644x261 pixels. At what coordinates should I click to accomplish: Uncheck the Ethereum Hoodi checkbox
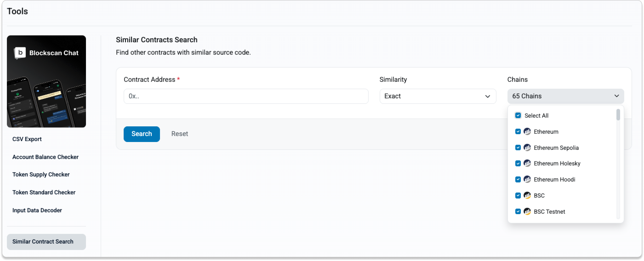518,179
